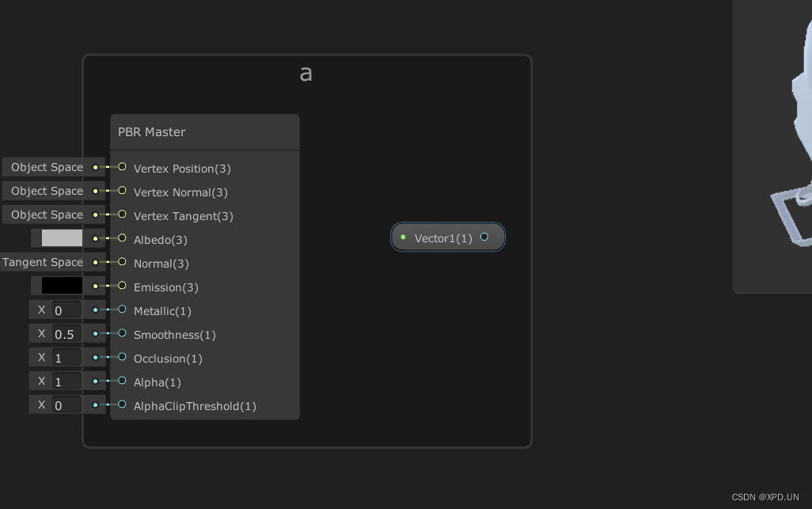Click the output port on the Vector1 node
The image size is (812, 509).
[x=484, y=237]
